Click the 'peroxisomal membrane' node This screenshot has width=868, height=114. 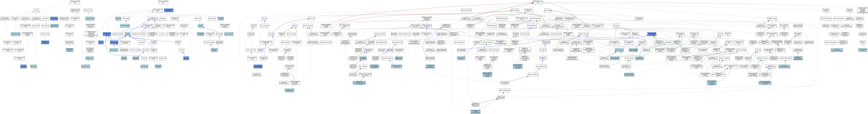coord(136,58)
